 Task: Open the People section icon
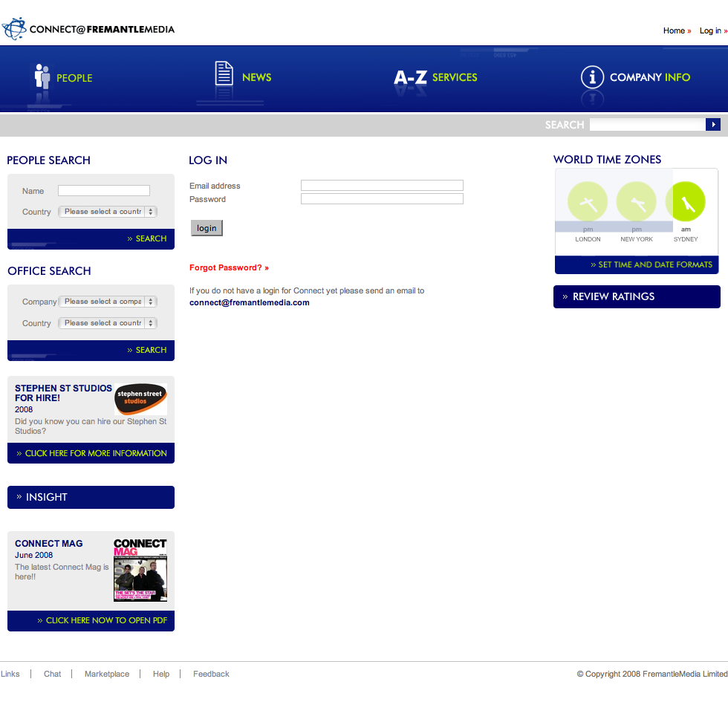[x=42, y=77]
